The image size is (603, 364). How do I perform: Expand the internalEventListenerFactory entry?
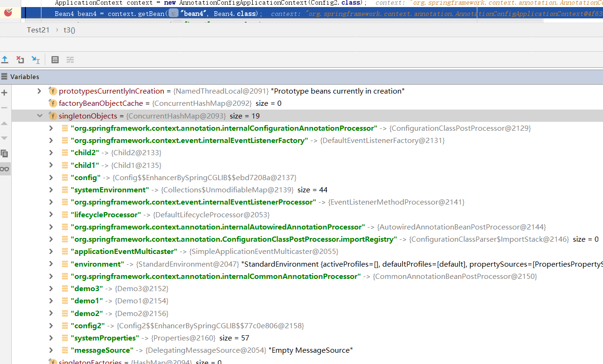(x=51, y=141)
